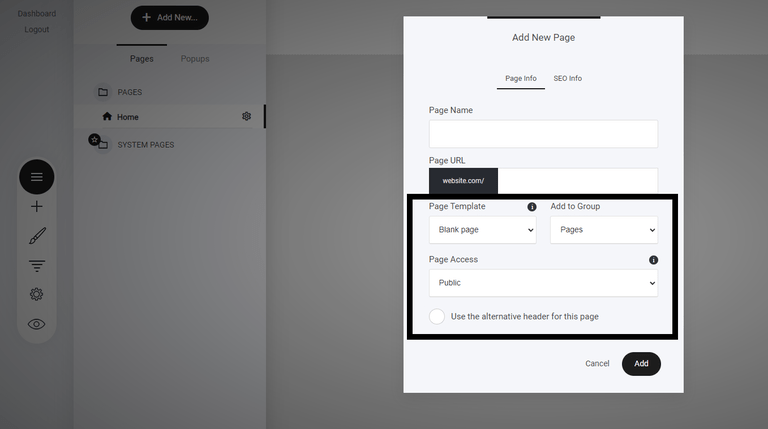The image size is (768, 429).
Task: Click the Add button in dialog
Action: click(641, 364)
